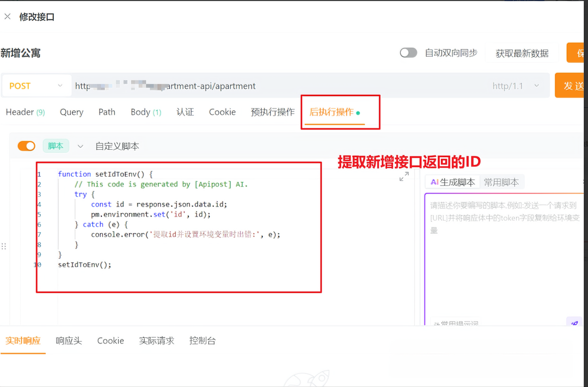The height and width of the screenshot is (387, 588).
Task: Expand the script editor to fullscreen
Action: coord(404,177)
